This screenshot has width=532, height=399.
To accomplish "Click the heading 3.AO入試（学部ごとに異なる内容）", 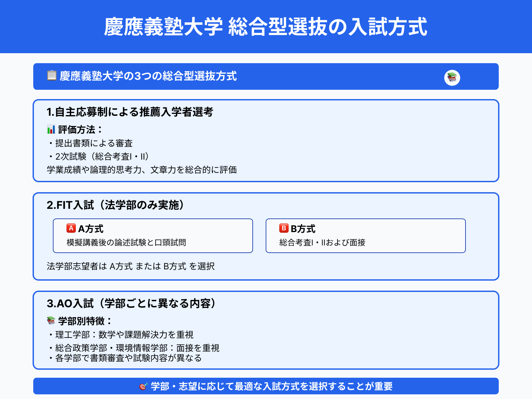I will tap(131, 304).
